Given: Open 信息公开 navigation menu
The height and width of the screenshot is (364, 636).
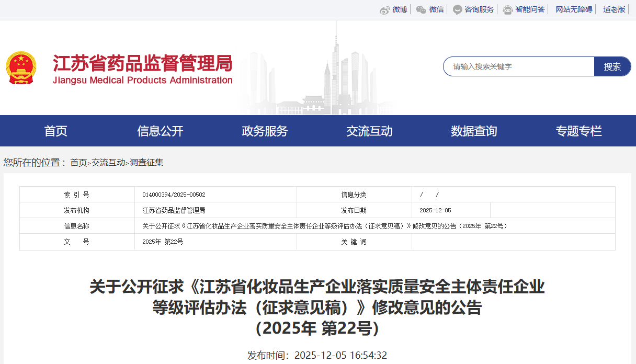Looking at the screenshot, I should coord(161,131).
